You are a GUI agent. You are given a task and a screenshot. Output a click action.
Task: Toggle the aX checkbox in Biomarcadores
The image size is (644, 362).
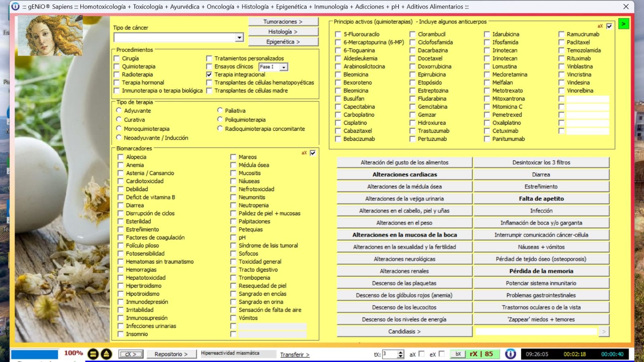[313, 153]
